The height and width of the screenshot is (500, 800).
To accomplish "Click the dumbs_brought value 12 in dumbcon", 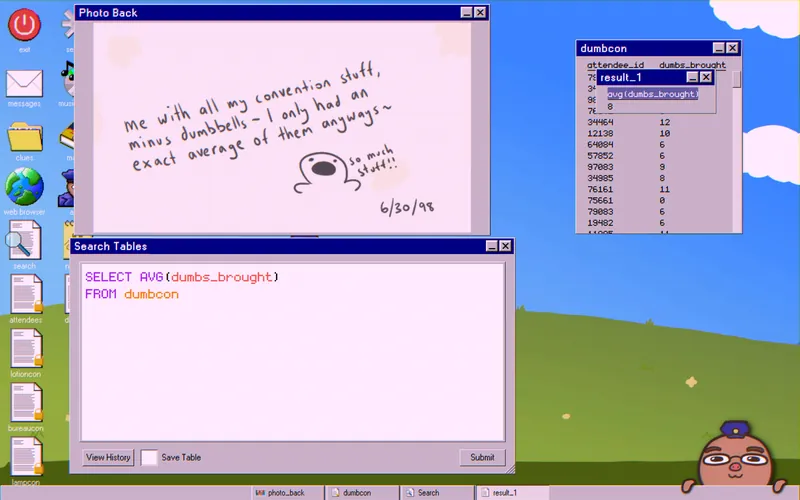I will 664,122.
